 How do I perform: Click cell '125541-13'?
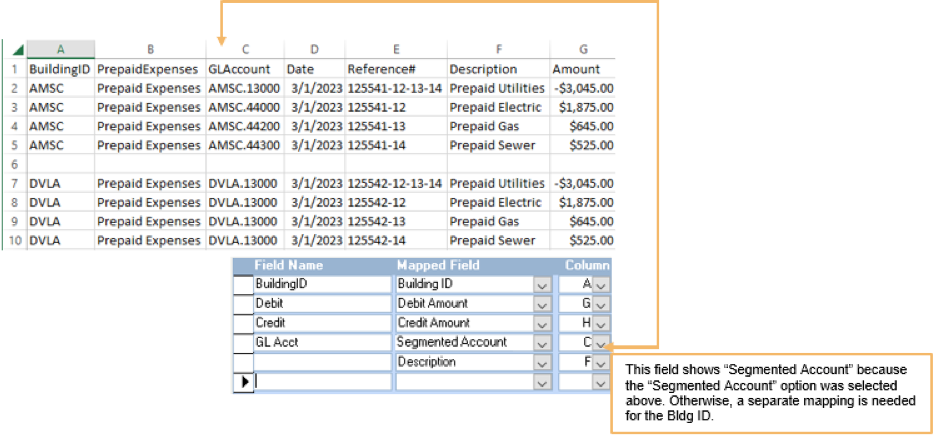click(396, 126)
